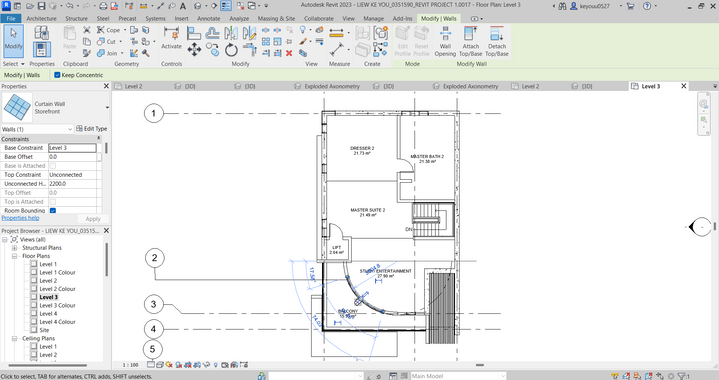This screenshot has width=719, height=380.
Task: Activate the Controls pin tool
Action: coord(171,39)
